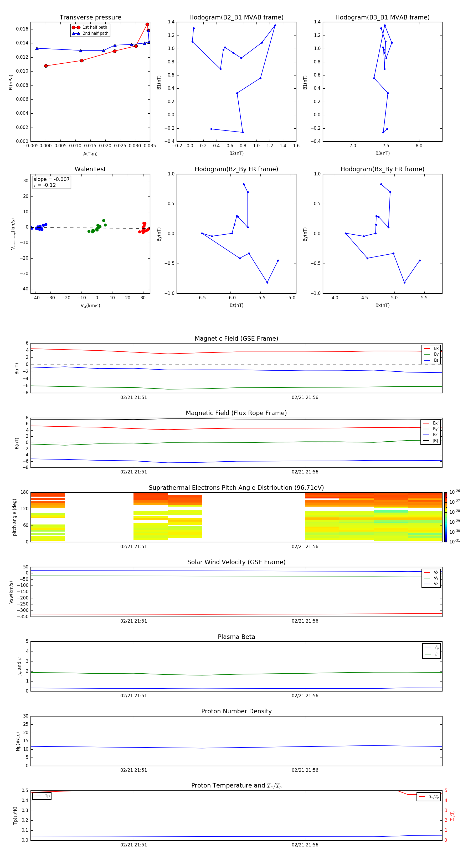Click the 10^-26 colorbar tick label
Viewport: 473px width, 868px height.
[455, 492]
